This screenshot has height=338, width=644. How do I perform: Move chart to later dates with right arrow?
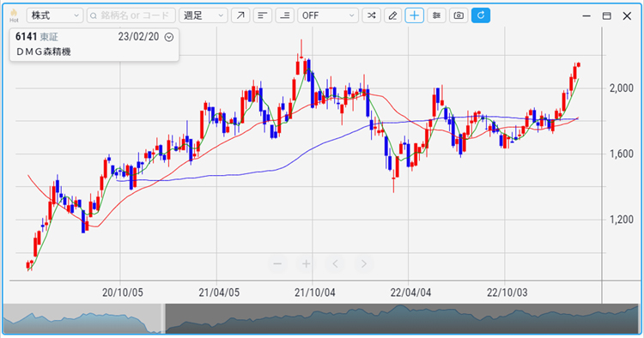pos(363,263)
